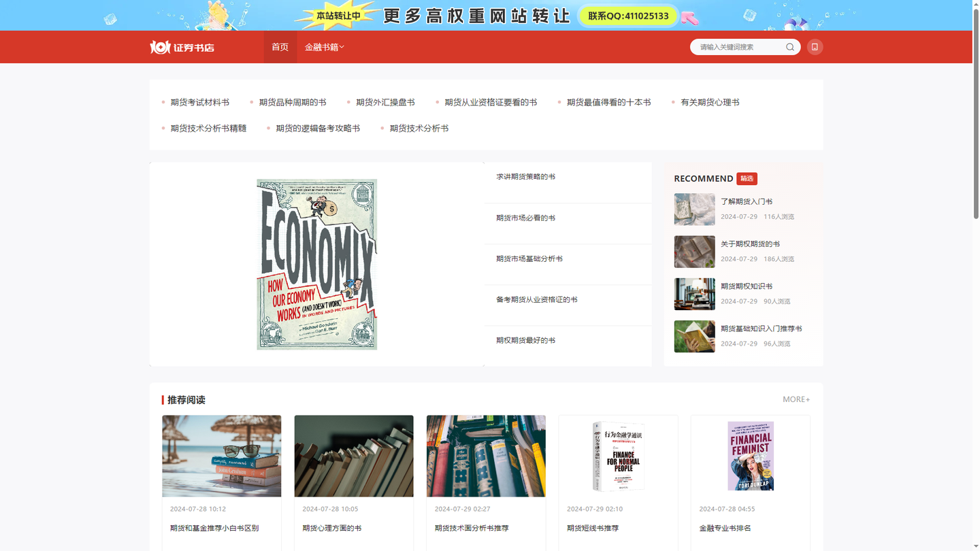Click the 证券书店 site logo
Screen dimensions: 980x551
coord(182,47)
